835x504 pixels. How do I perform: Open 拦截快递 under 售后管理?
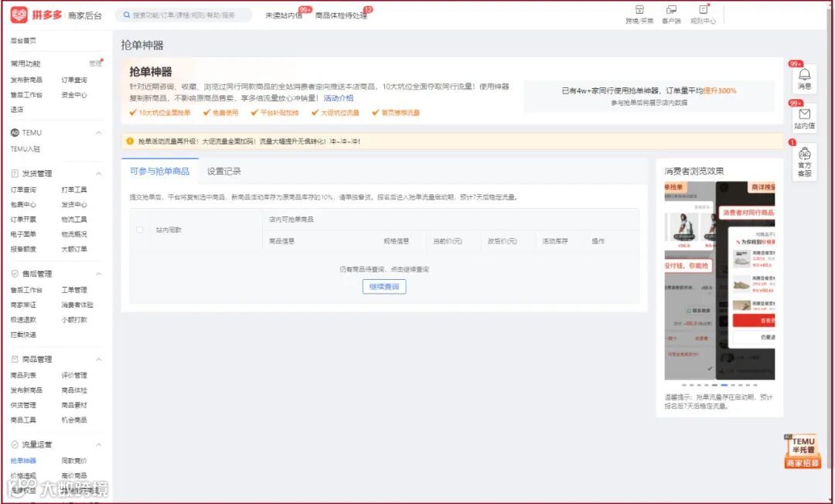tap(23, 335)
